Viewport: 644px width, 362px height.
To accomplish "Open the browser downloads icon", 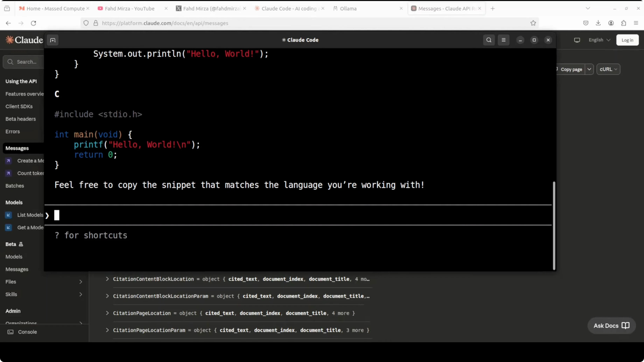I will 598,23.
